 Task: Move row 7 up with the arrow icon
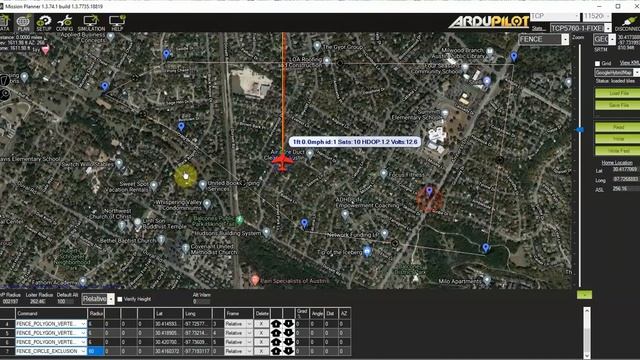[276, 351]
